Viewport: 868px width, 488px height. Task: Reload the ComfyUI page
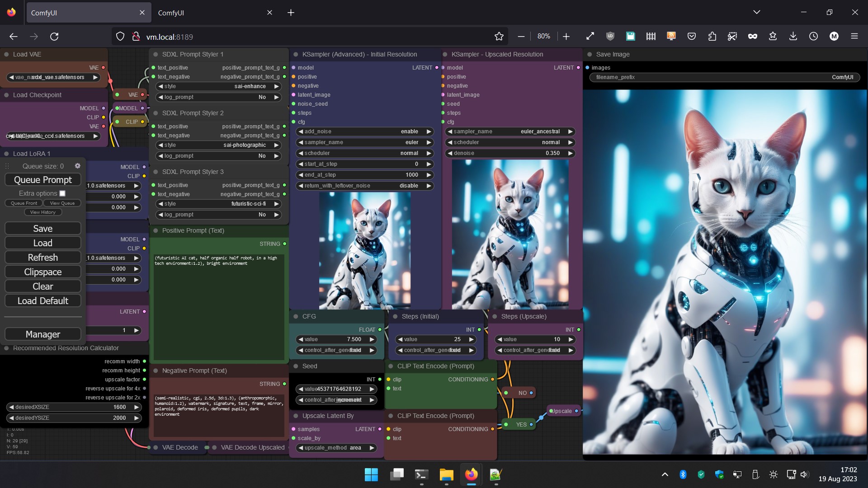54,37
